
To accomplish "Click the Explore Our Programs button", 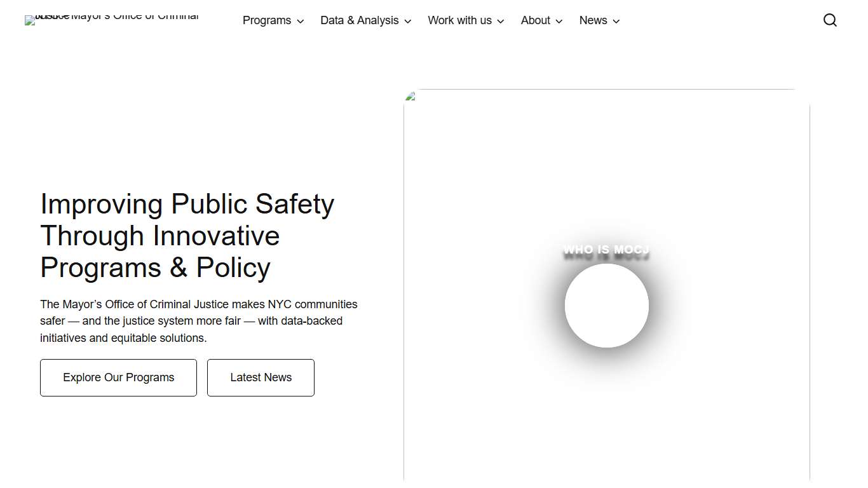I will pyautogui.click(x=118, y=377).
